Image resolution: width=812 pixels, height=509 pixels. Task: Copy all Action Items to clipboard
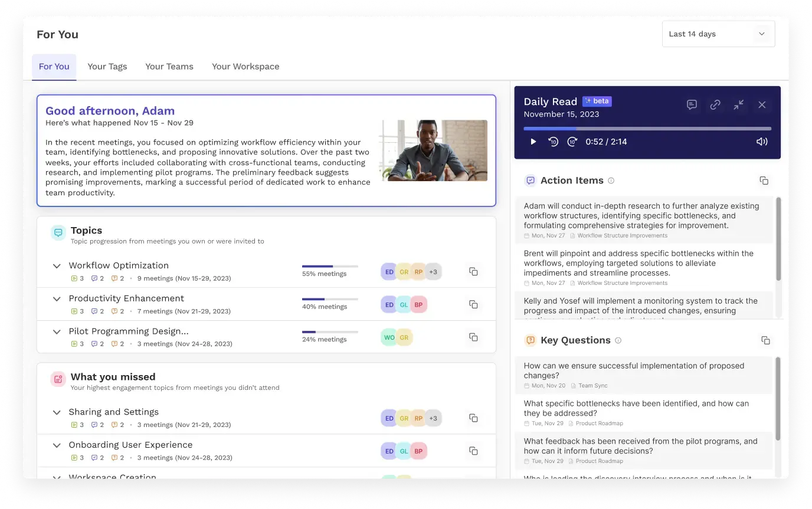(764, 180)
